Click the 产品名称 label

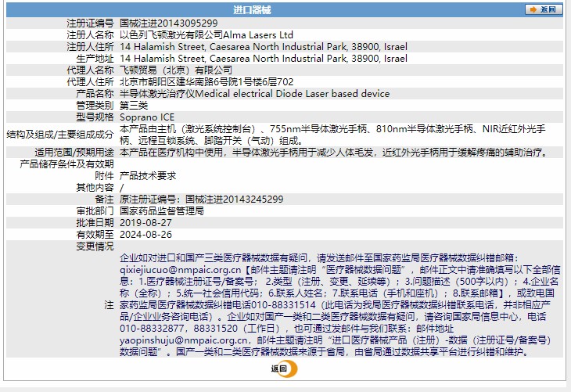pos(95,94)
